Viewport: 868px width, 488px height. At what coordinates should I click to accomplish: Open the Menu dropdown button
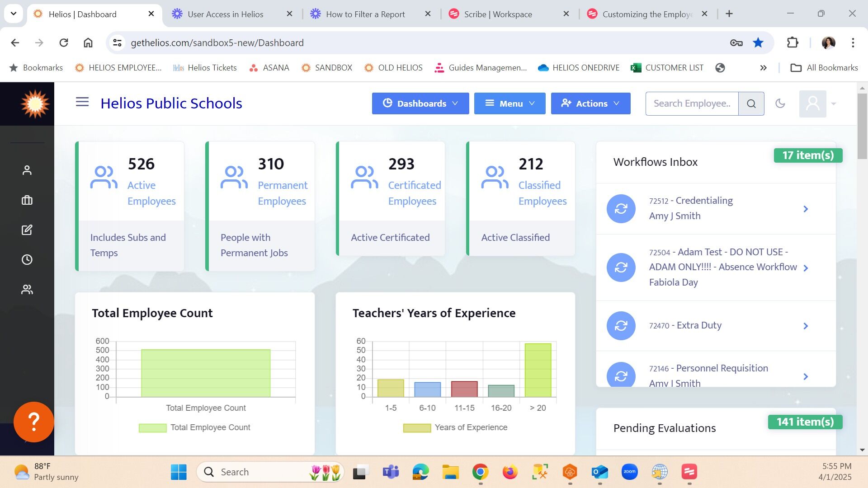(509, 103)
